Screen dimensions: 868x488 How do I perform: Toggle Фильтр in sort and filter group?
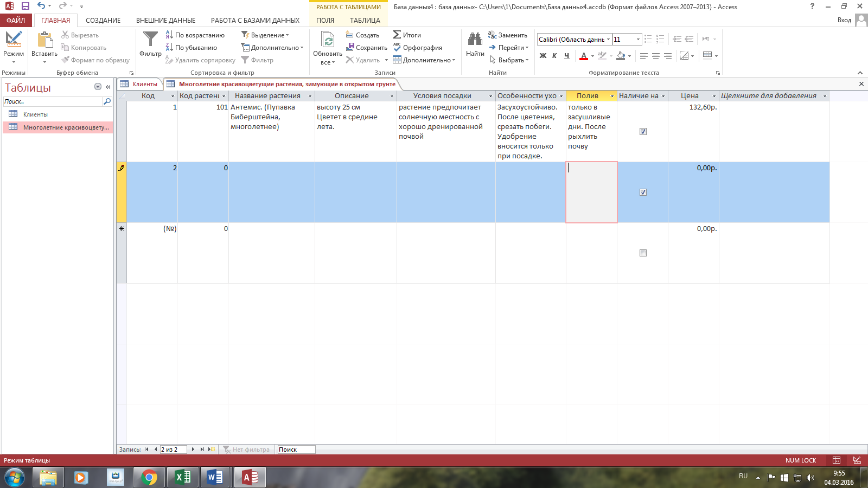(x=257, y=60)
